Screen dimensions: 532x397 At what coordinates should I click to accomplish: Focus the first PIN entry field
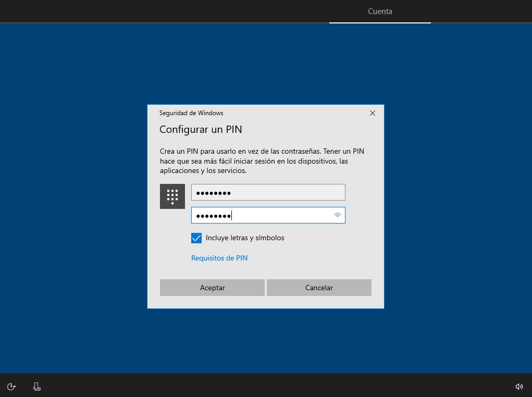(x=268, y=192)
